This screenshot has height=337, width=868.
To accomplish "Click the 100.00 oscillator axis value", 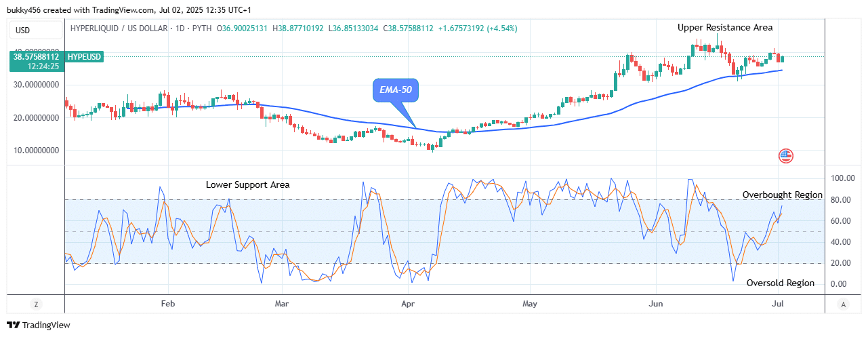I will [843, 178].
